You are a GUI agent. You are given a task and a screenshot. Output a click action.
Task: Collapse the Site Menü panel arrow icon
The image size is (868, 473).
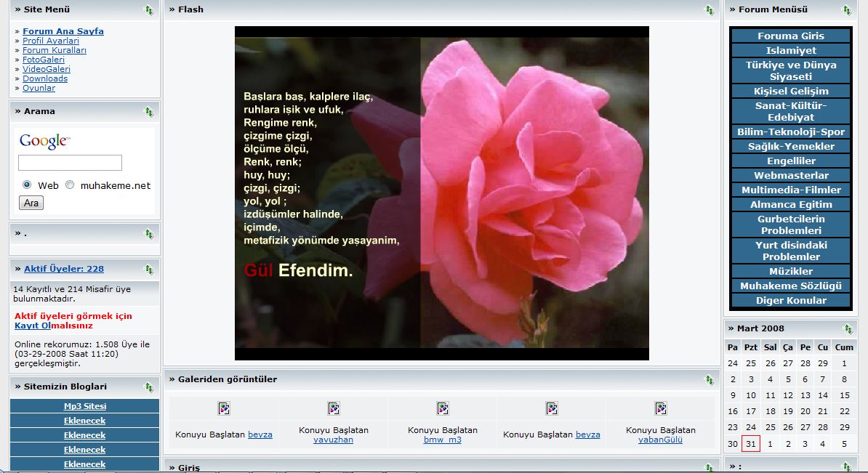click(149, 10)
